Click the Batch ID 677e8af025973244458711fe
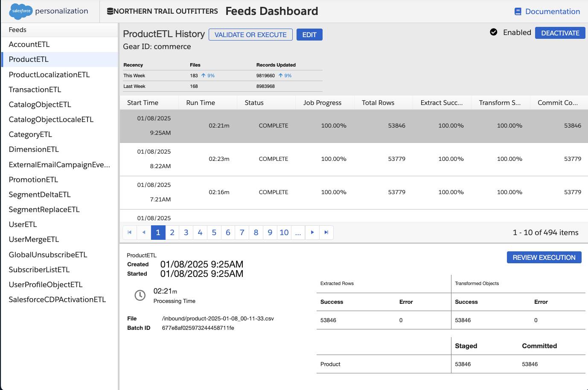The height and width of the screenshot is (390, 588). tap(198, 328)
